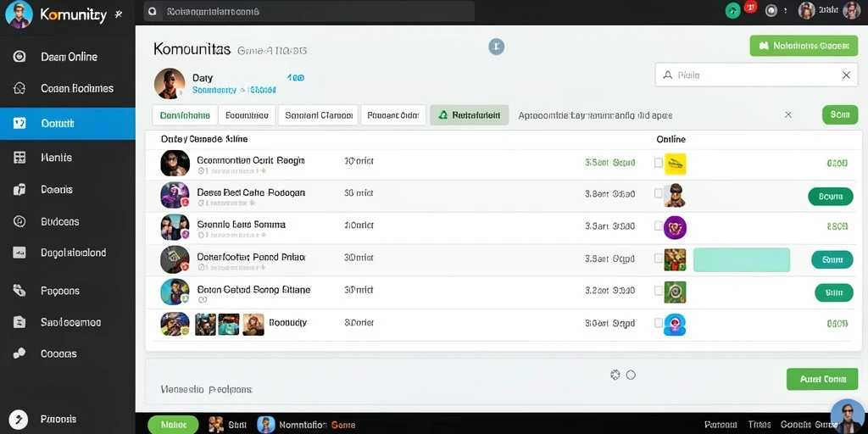Open the Daty profile avatar
This screenshot has width=868, height=434.
(x=170, y=84)
